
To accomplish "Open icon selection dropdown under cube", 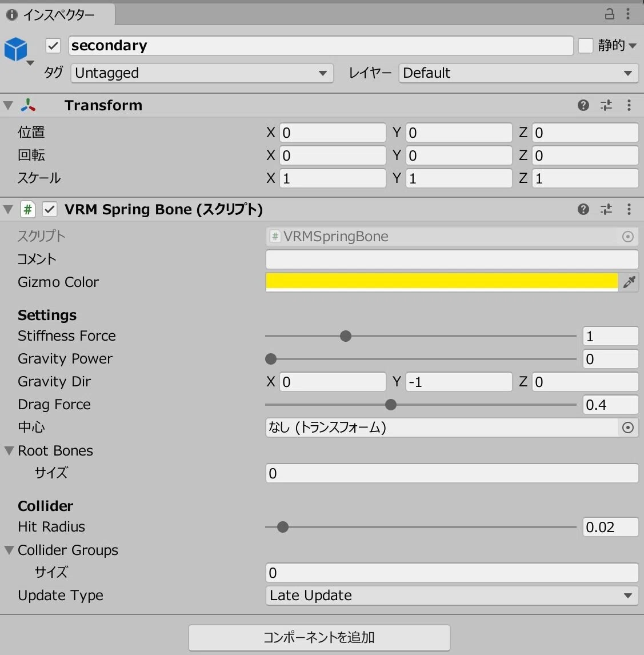I will (30, 63).
